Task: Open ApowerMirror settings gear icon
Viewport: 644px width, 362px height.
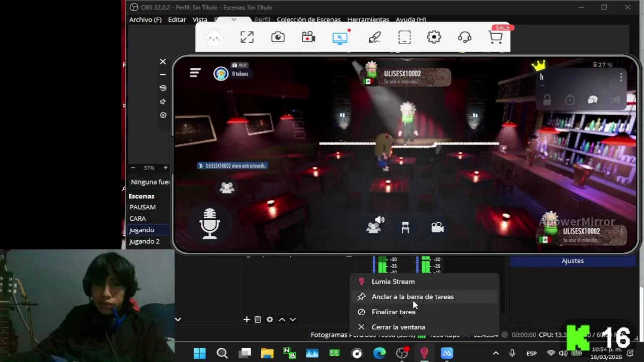Action: tap(434, 37)
